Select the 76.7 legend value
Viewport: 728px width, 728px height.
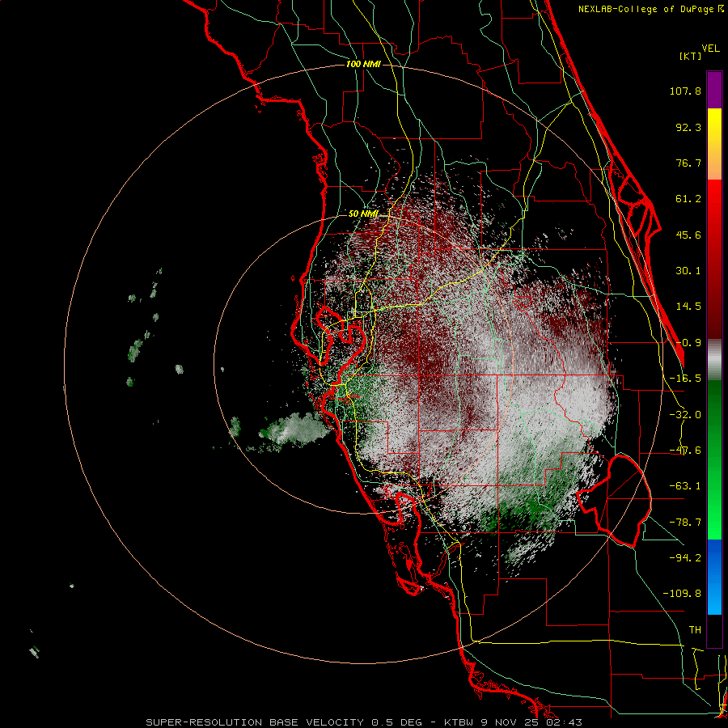coord(688,163)
